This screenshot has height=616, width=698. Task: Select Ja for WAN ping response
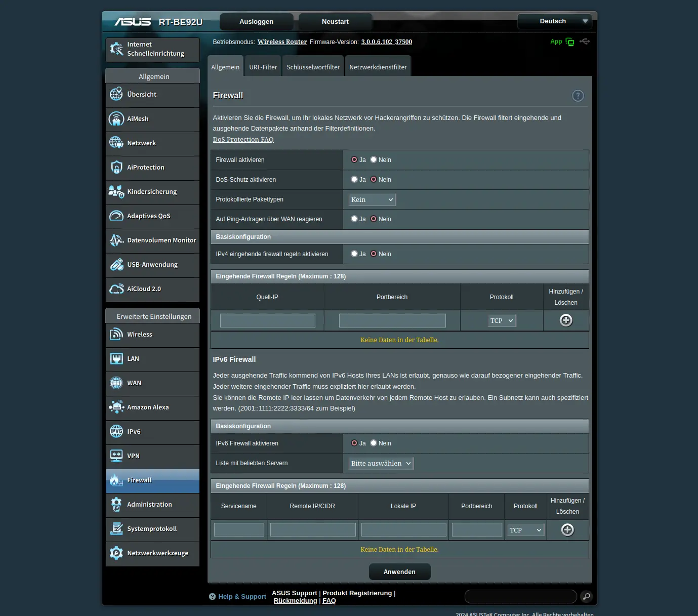[354, 219]
